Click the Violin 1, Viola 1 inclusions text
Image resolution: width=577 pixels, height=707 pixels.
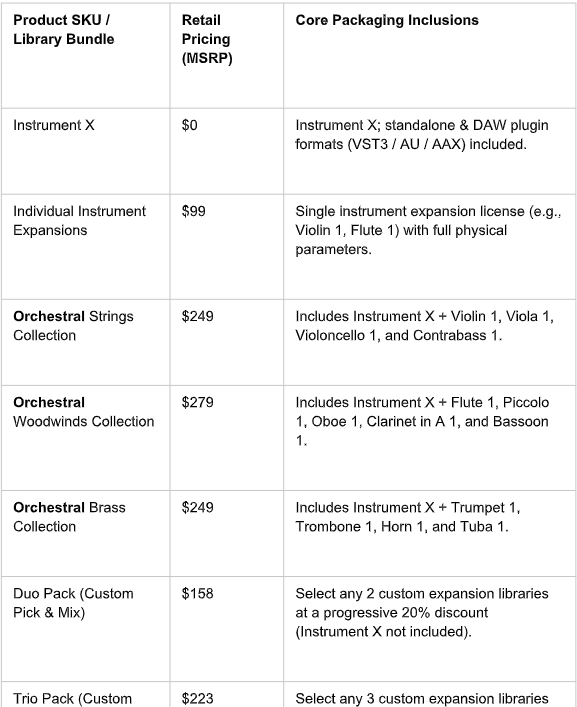tap(424, 326)
